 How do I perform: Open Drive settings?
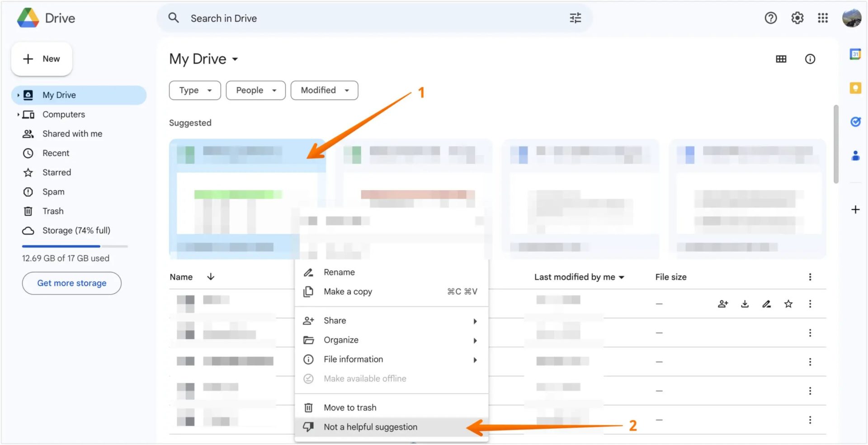click(x=797, y=18)
